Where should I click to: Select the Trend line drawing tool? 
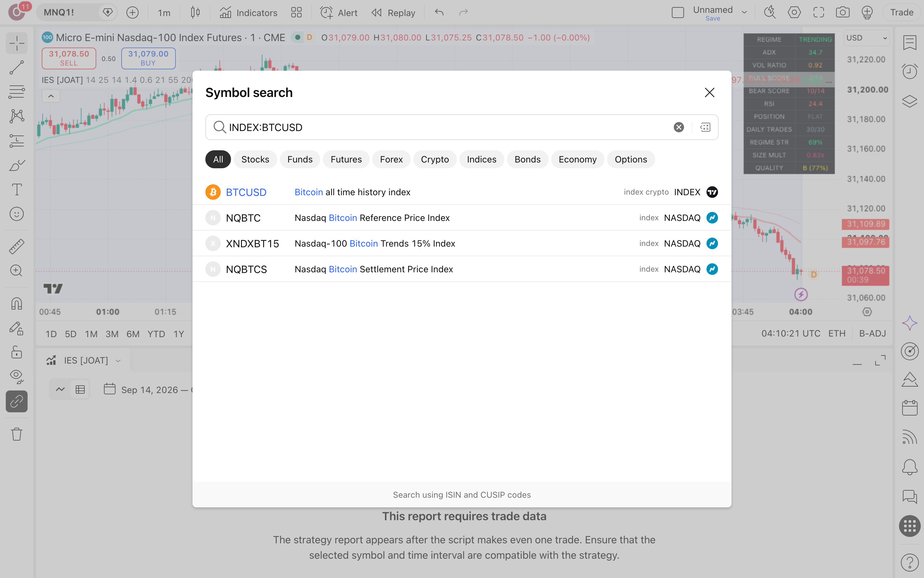(x=16, y=67)
